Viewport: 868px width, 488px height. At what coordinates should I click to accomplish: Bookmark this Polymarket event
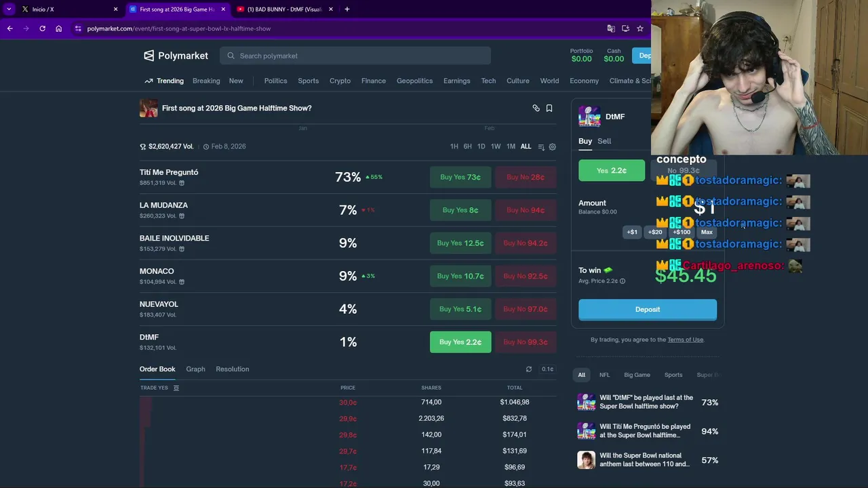coord(549,108)
